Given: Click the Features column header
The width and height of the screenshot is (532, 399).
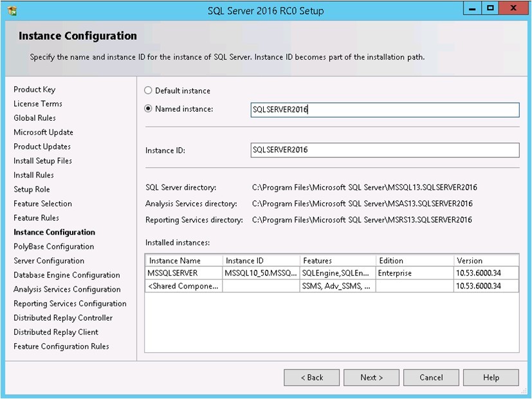Looking at the screenshot, I should (338, 260).
